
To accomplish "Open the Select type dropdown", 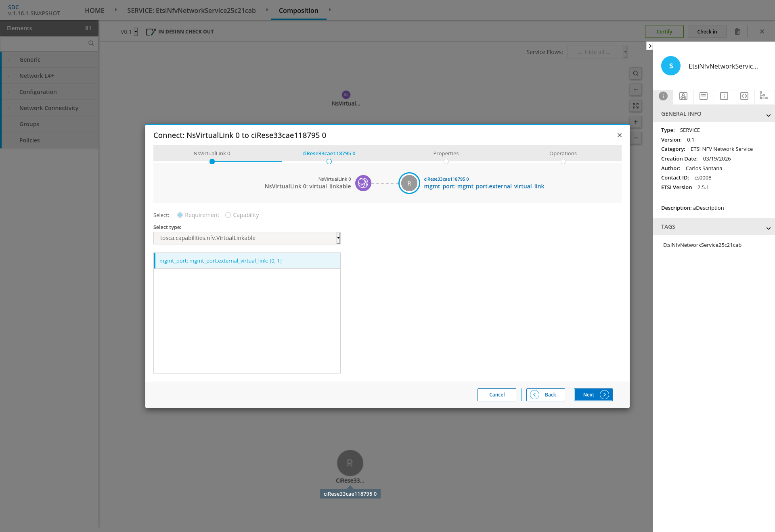I will (247, 238).
